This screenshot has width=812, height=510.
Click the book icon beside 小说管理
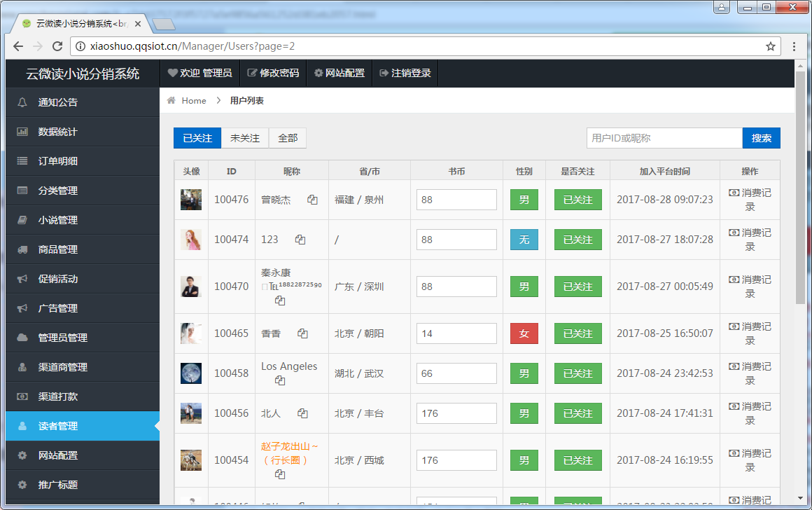pos(22,220)
